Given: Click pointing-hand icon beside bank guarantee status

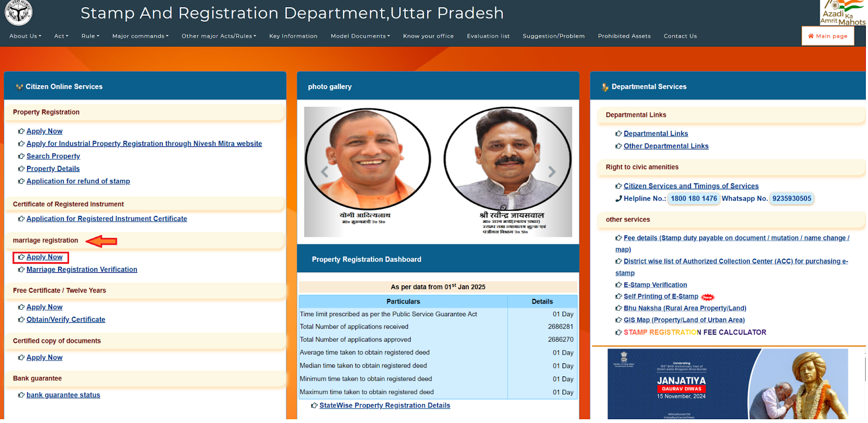Looking at the screenshot, I should coord(21,395).
